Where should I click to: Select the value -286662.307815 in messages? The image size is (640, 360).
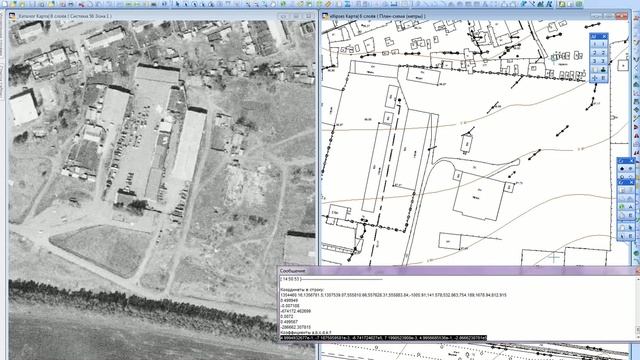click(296, 327)
